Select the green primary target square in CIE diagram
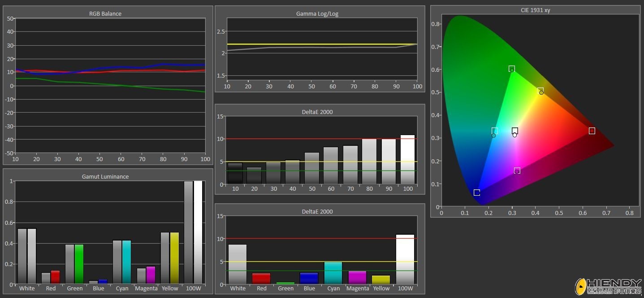Image resolution: width=644 pixels, height=298 pixels. (512, 69)
